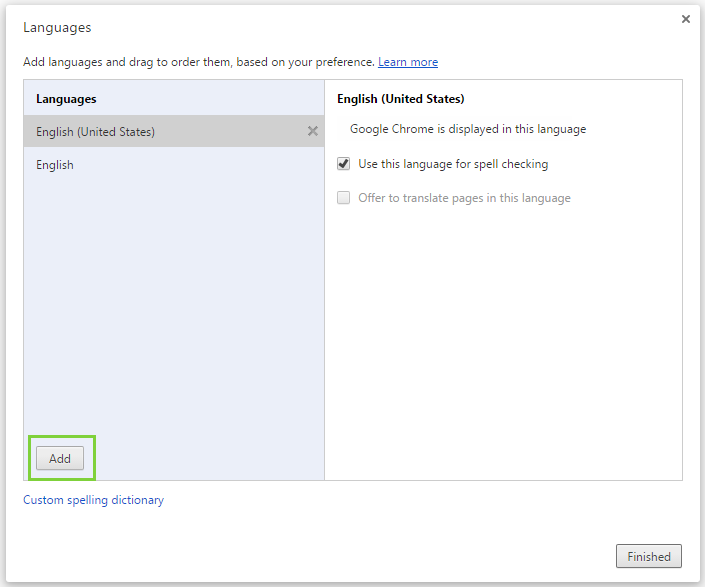Tick the offer to translate pages checkbox
This screenshot has width=705, height=587.
click(344, 198)
